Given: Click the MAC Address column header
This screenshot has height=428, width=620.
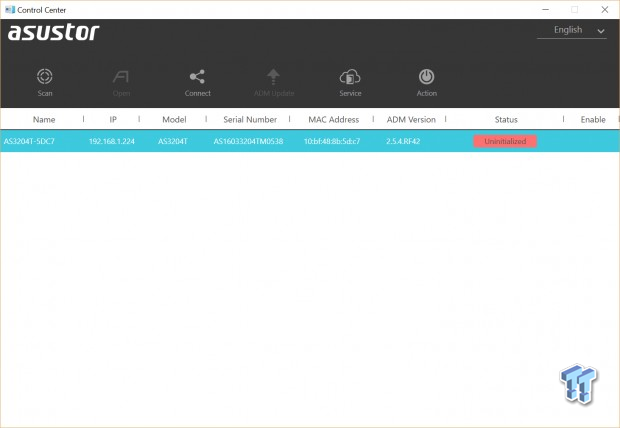Looking at the screenshot, I should tap(334, 119).
